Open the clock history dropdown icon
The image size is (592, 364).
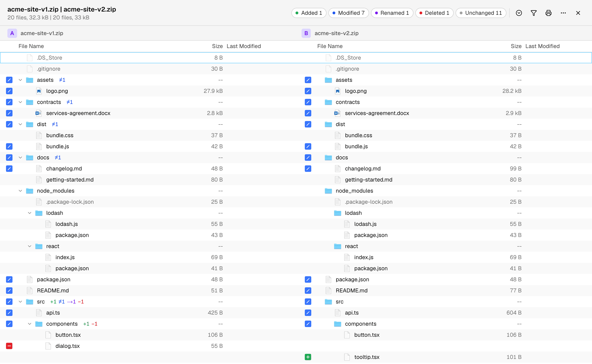tap(519, 13)
